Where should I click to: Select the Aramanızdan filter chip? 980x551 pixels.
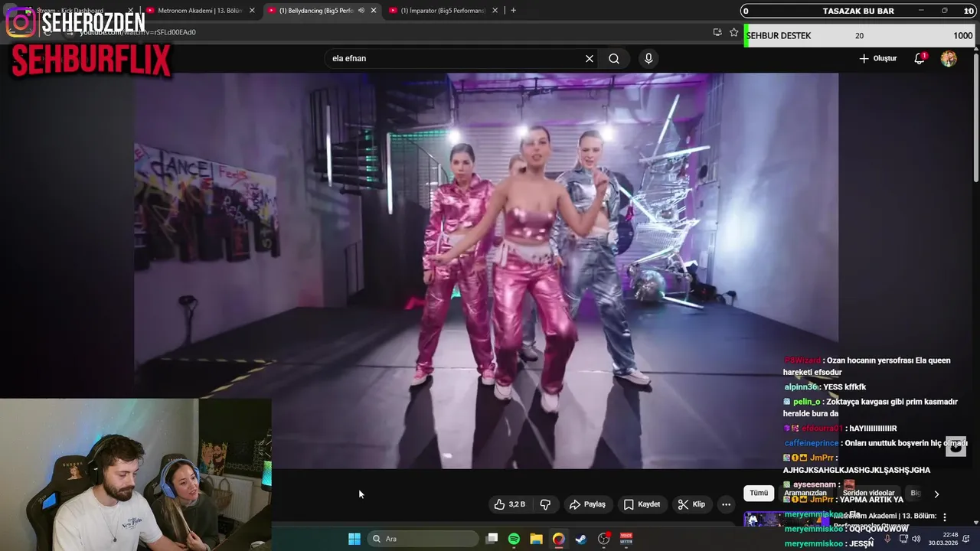pyautogui.click(x=805, y=494)
